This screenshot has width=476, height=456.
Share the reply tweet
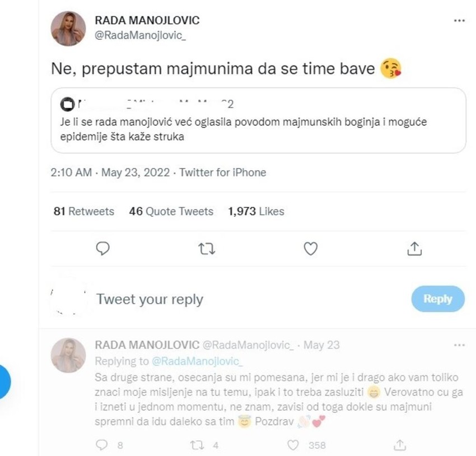pos(400,445)
